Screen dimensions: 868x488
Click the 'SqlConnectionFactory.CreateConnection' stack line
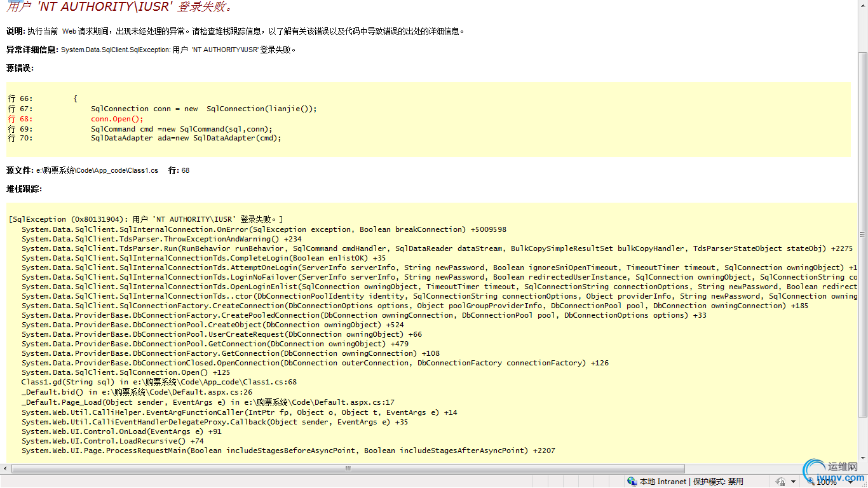coord(415,306)
